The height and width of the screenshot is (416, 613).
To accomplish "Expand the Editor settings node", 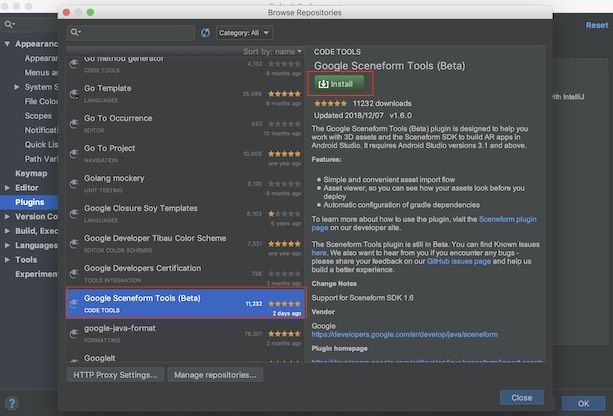I will point(7,188).
